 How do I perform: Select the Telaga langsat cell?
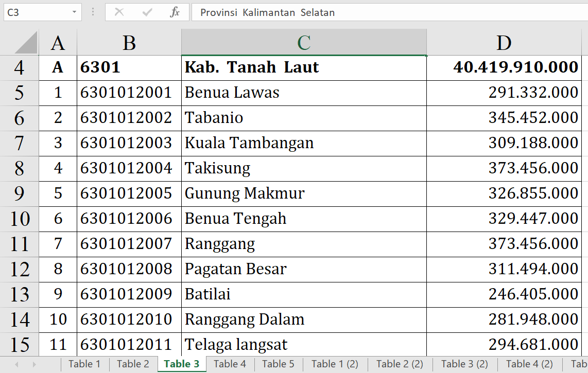[x=304, y=345]
